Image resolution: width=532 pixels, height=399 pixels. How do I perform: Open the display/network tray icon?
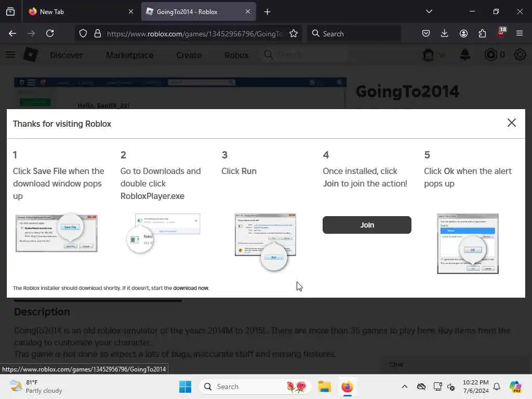[437, 387]
